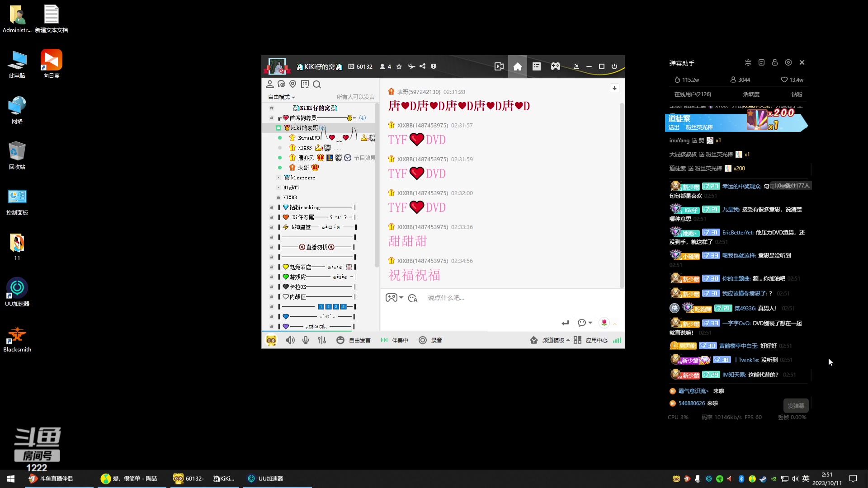Open the equalizer mixer settings icon
Image resolution: width=868 pixels, height=488 pixels.
[322, 340]
